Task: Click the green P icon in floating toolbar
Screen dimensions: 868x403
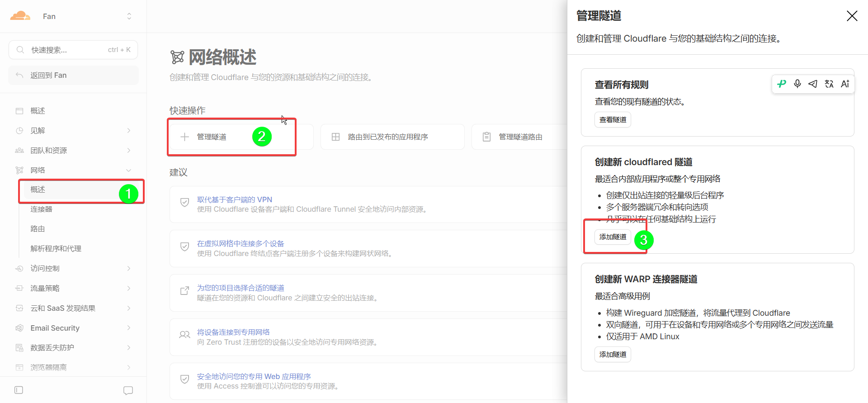Action: (x=782, y=84)
